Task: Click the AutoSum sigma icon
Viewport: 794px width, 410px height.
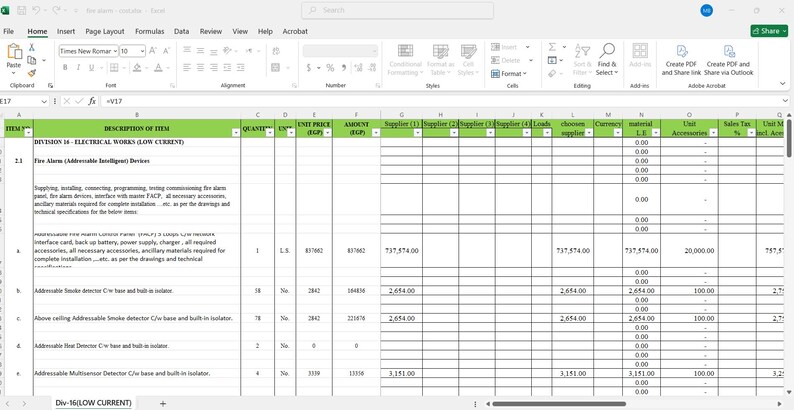Action: (552, 47)
